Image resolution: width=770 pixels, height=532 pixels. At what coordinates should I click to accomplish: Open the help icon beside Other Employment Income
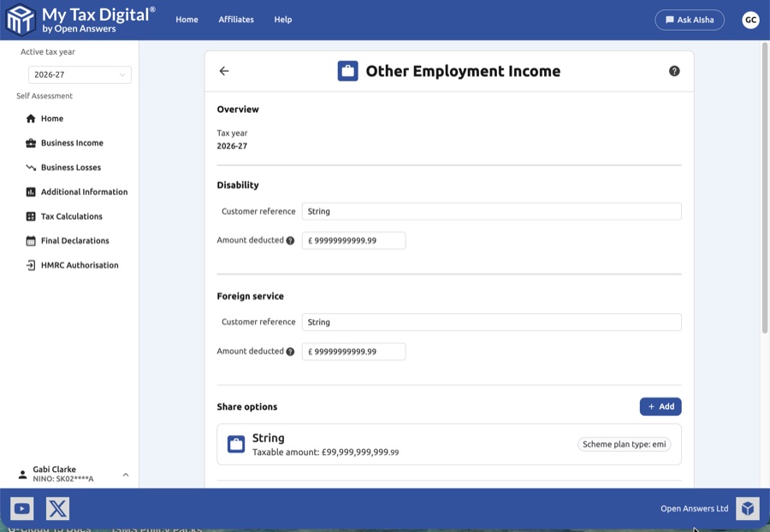(x=674, y=71)
